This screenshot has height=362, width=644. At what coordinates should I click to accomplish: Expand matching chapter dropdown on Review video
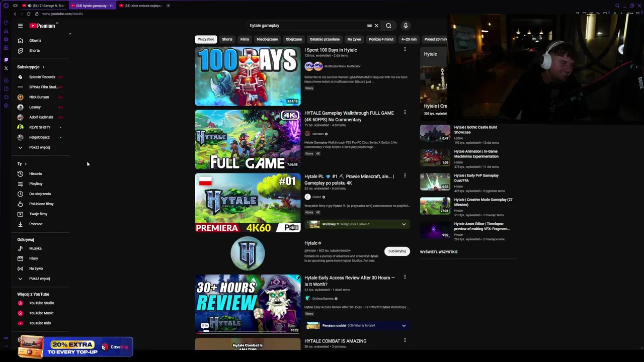coord(404,326)
